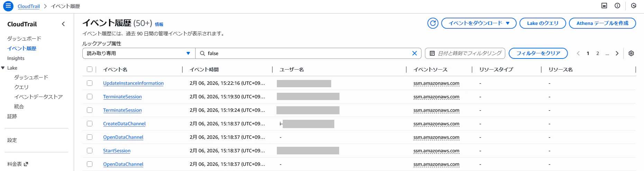The width and height of the screenshot is (644, 171).
Task: Open Event data stores sidebar item
Action: (x=38, y=97)
